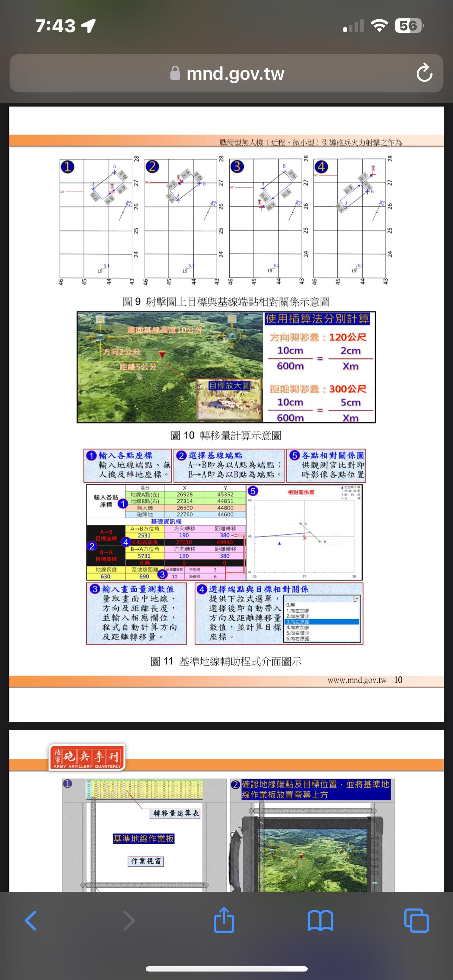
Task: Tap the greyed forward arrow
Action: pyautogui.click(x=129, y=921)
